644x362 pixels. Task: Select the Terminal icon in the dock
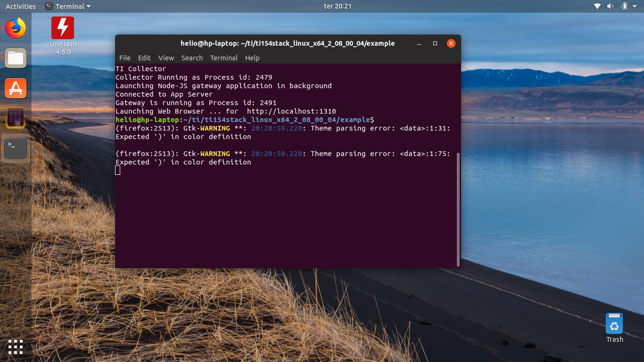coord(16,148)
